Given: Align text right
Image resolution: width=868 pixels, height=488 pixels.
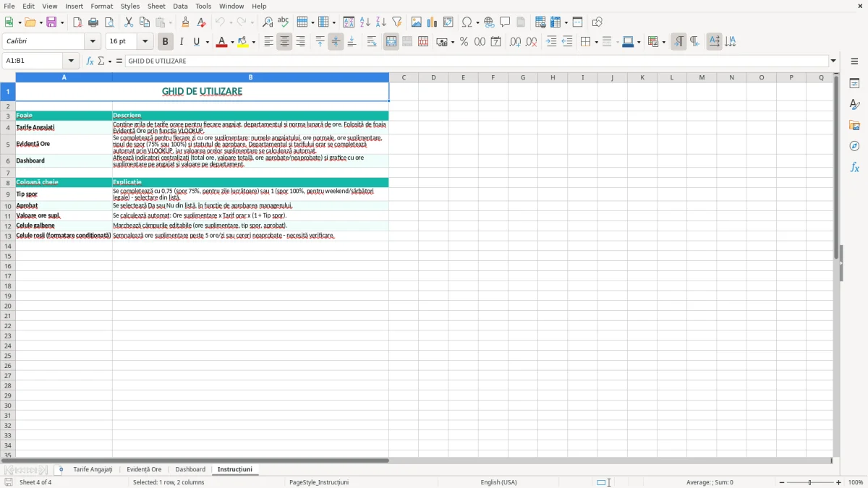Looking at the screenshot, I should click(300, 42).
